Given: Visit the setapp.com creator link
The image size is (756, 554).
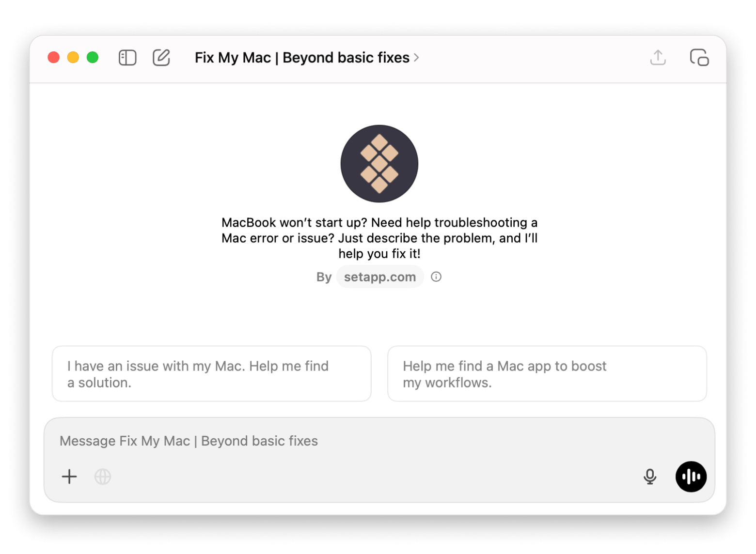Looking at the screenshot, I should (379, 277).
